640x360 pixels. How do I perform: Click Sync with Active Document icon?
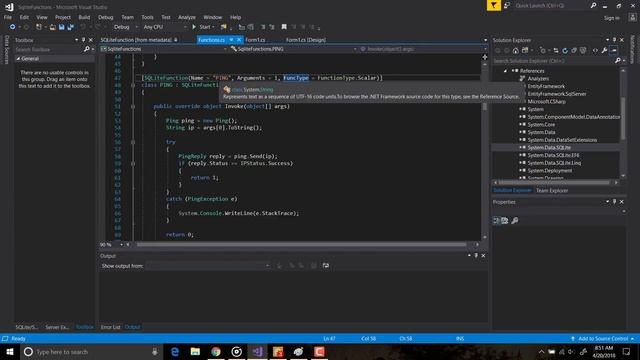pos(556,51)
